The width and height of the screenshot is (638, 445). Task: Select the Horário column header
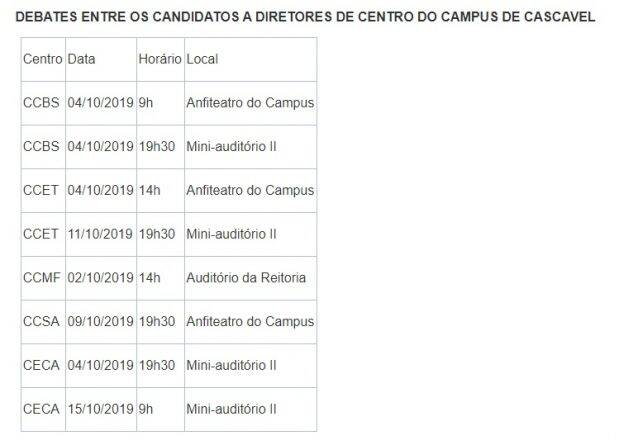(x=160, y=59)
